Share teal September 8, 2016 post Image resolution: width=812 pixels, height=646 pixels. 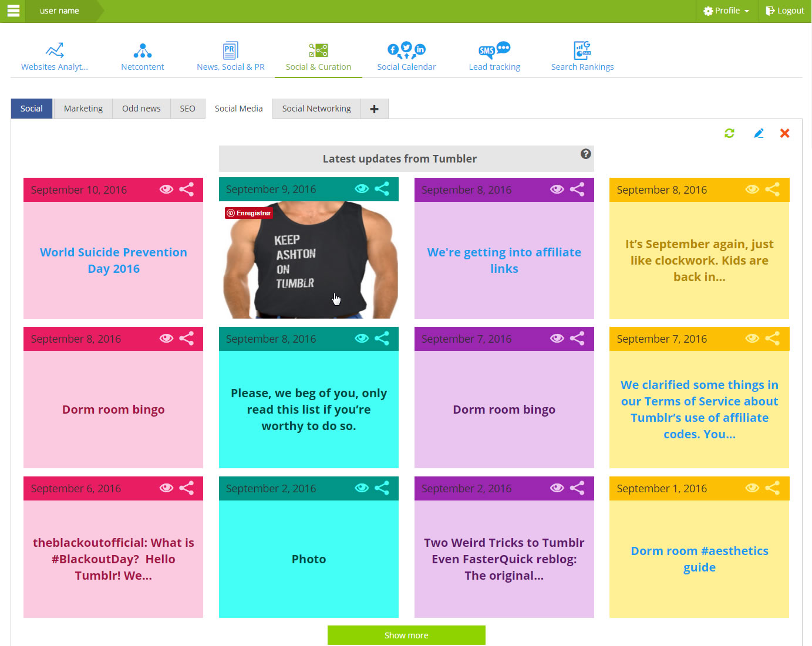[382, 339]
